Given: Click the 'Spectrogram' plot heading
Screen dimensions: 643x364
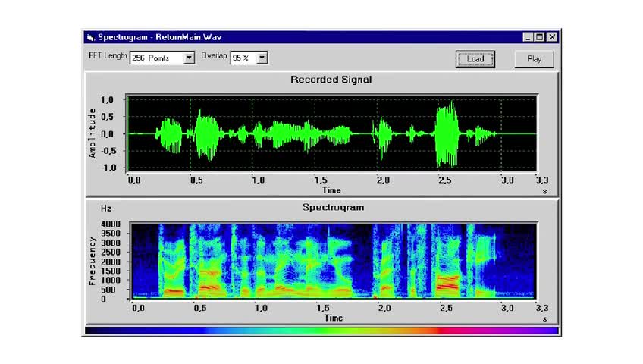Looking at the screenshot, I should click(x=333, y=208).
